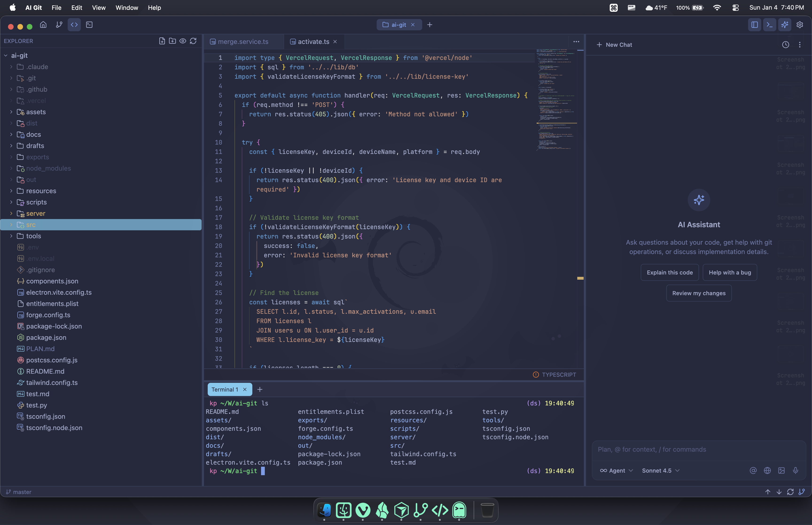Open the AI Assistant sparkle icon
Viewport: 812px width, 525px height.
[x=784, y=24]
